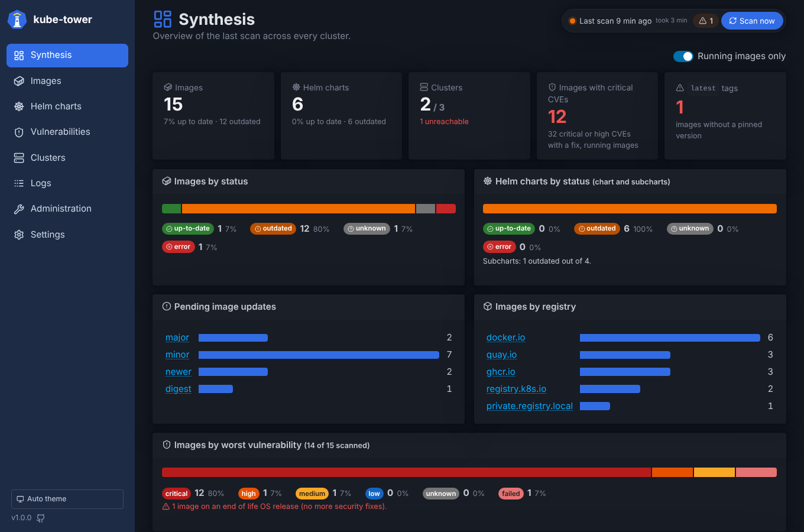
Task: Click the warning triangle badge showing 1
Action: click(x=706, y=21)
